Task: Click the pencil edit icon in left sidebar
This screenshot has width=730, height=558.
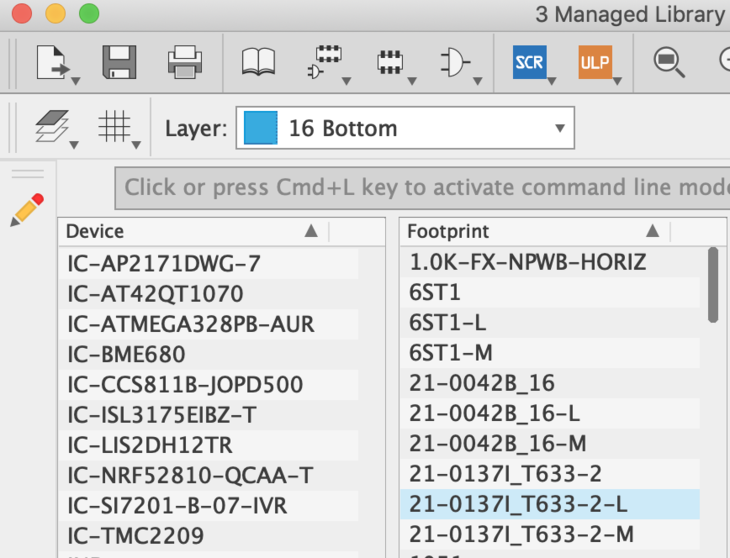Action: 27,210
